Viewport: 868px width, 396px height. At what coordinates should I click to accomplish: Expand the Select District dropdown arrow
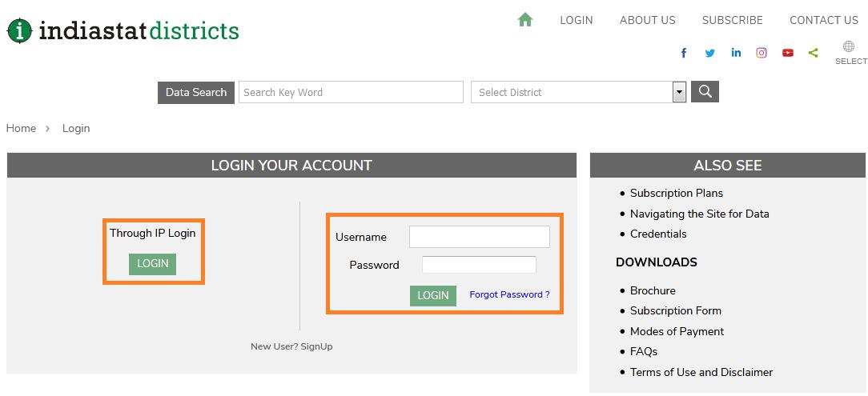click(679, 92)
